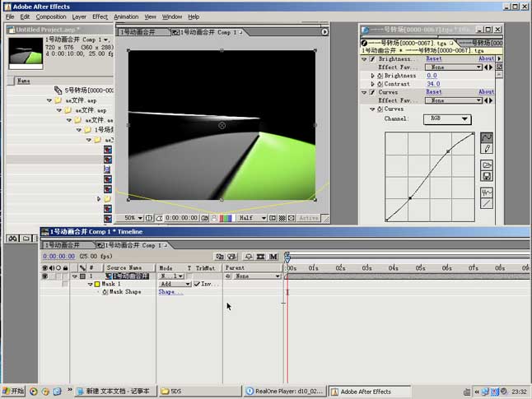The height and width of the screenshot is (399, 532).
Task: Click the smooth curve button in Curves
Action: tap(487, 193)
